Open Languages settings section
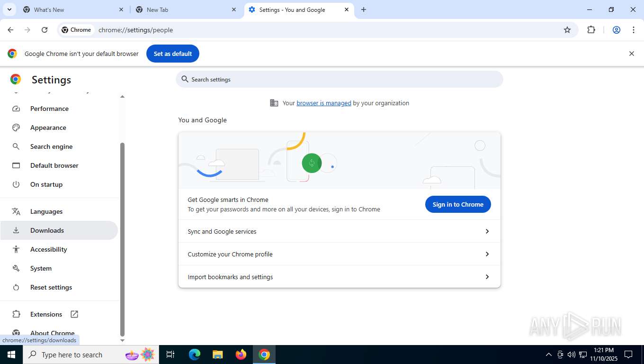The image size is (644, 364). 59,211
